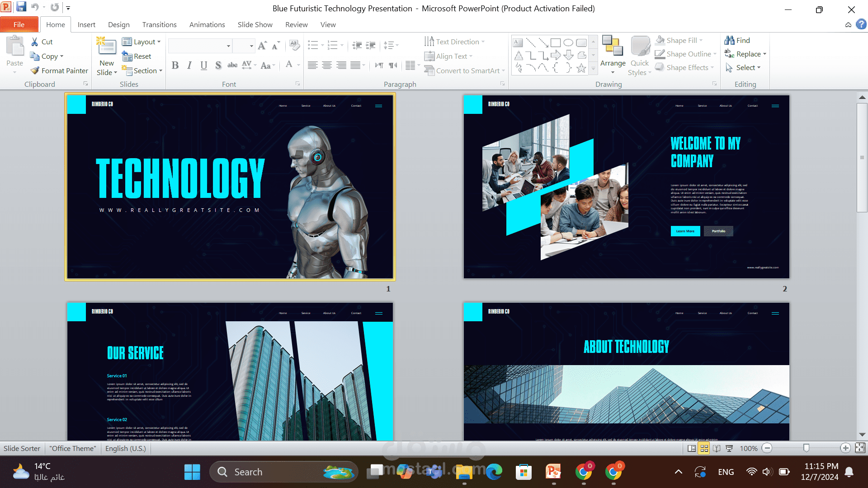This screenshot has height=488, width=868.
Task: Toggle Align Text Right
Action: point(341,66)
